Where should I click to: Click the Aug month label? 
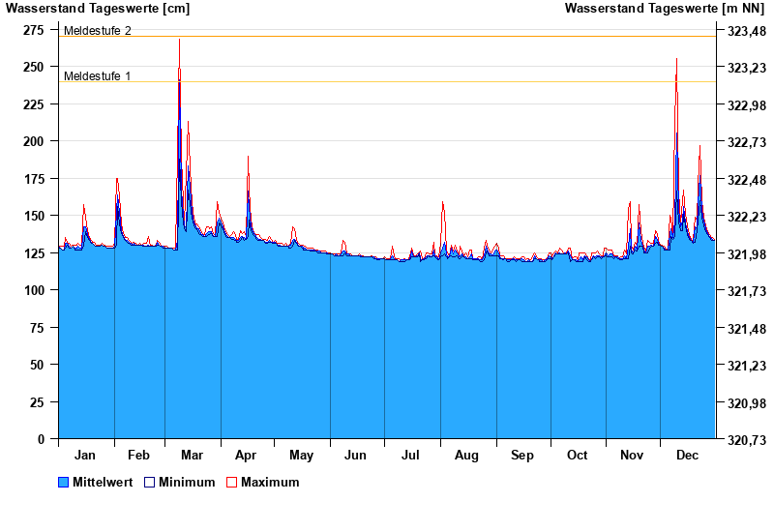[466, 456]
